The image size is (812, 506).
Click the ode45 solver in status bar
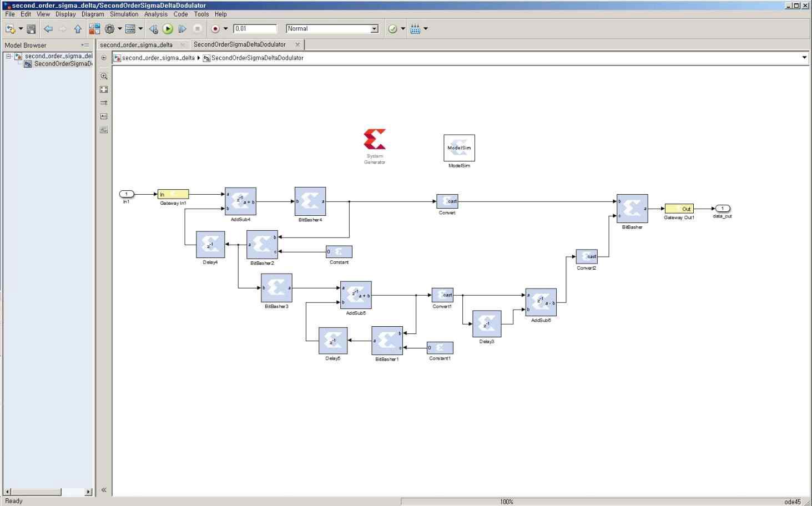pos(793,502)
